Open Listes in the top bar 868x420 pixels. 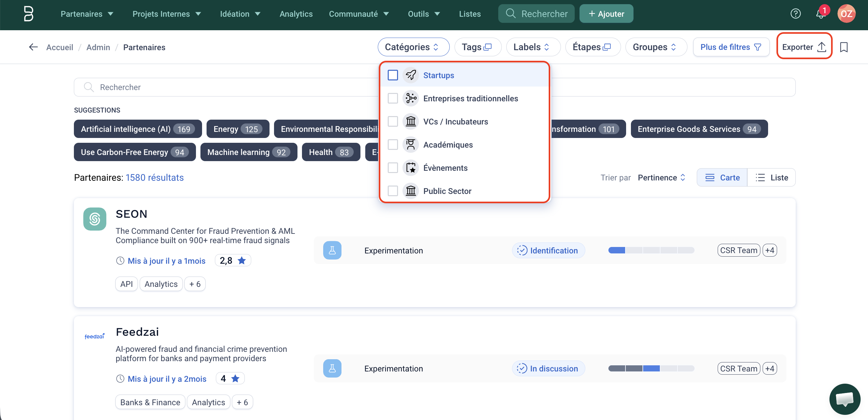coord(470,14)
